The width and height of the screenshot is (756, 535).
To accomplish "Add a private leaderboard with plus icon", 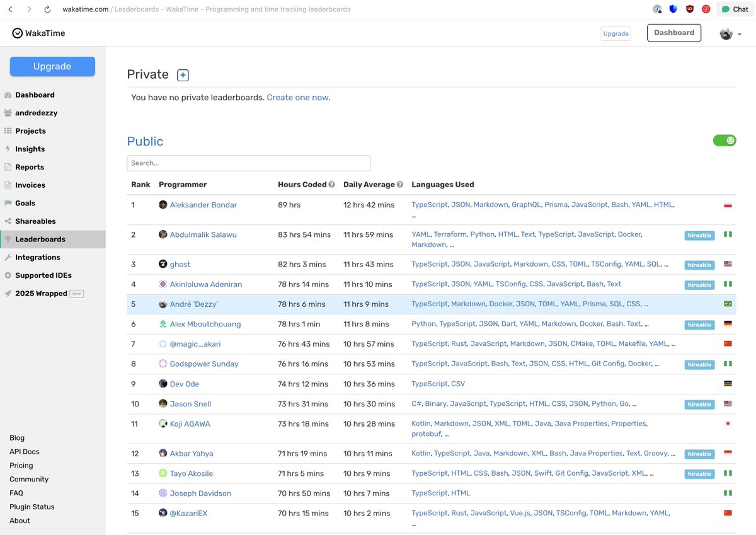I will [x=183, y=76].
